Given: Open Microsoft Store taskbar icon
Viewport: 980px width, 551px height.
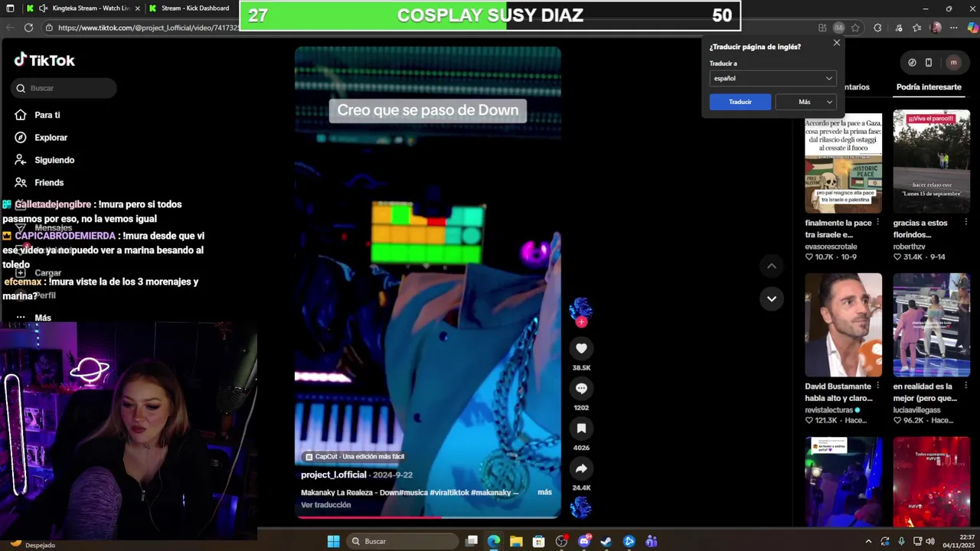Looking at the screenshot, I should 538,541.
